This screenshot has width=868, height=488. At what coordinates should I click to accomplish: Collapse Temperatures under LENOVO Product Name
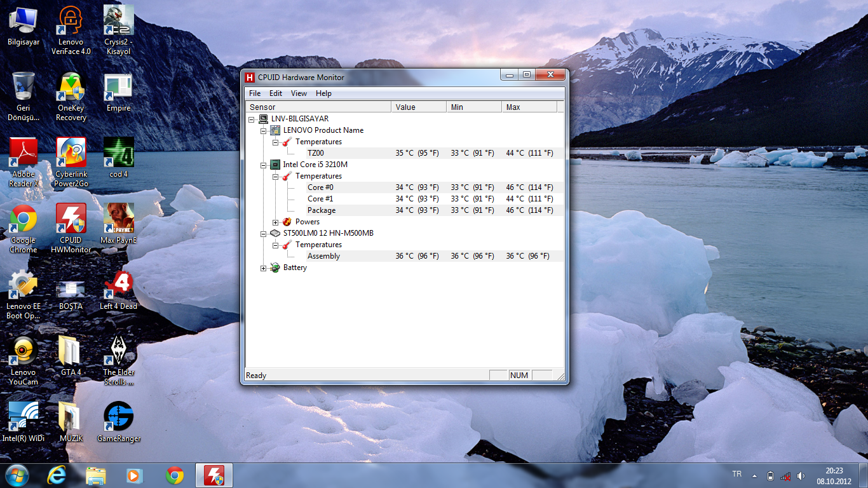[x=276, y=142]
